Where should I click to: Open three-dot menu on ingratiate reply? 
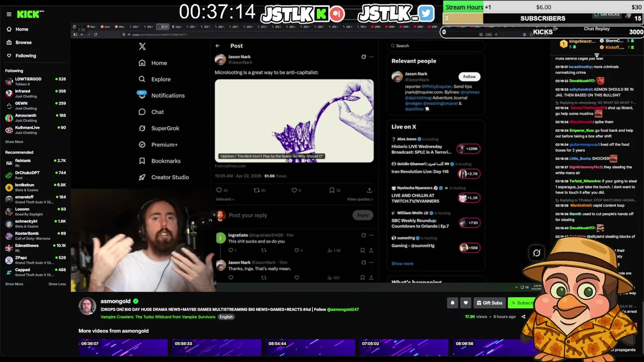pyautogui.click(x=371, y=235)
